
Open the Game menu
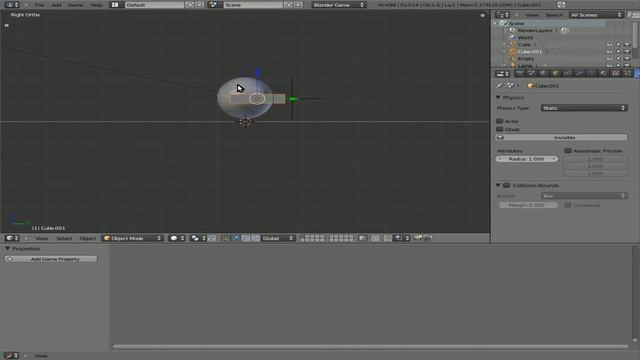tap(76, 5)
